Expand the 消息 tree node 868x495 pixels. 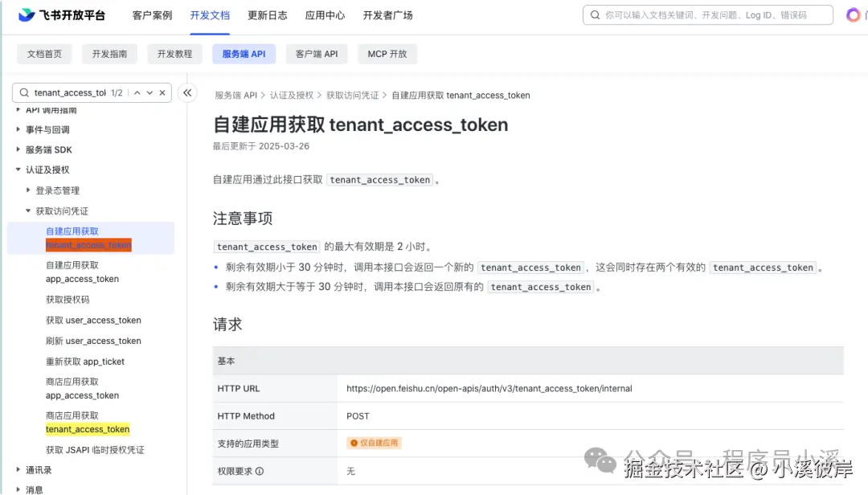(x=18, y=489)
